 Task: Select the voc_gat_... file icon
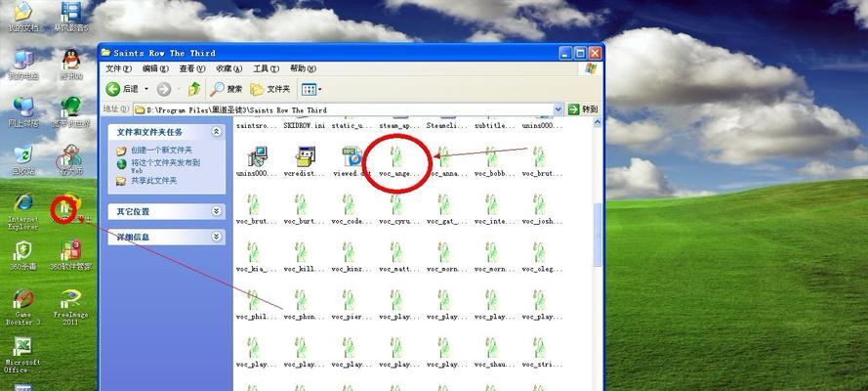(444, 205)
